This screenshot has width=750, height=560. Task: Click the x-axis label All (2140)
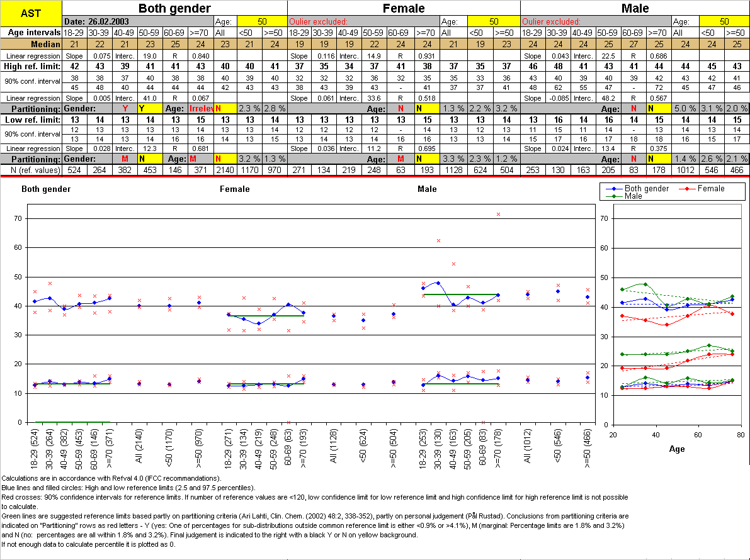139,446
